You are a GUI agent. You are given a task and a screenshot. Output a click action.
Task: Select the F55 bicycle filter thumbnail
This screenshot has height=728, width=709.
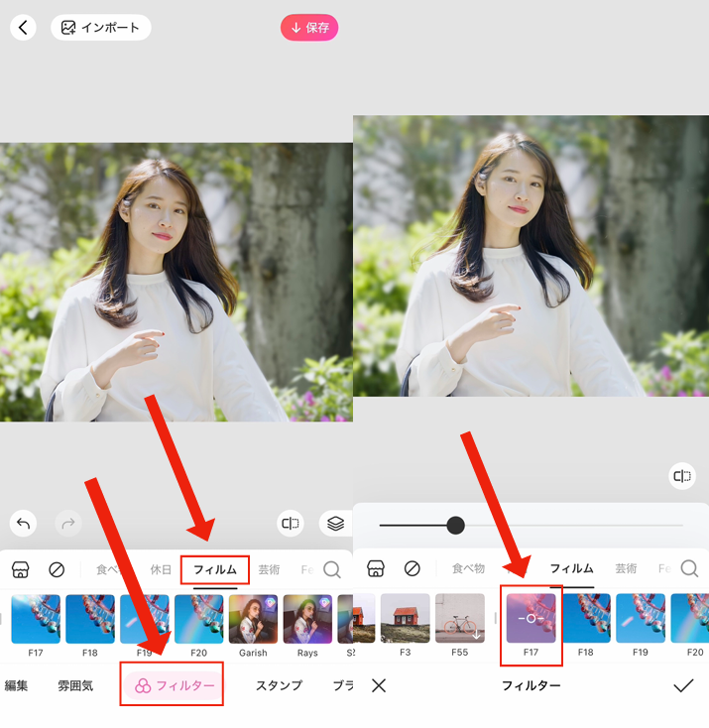tap(460, 620)
